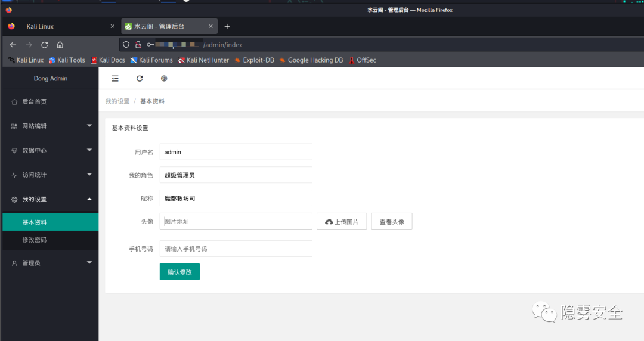Open 后台首页 in the sidebar

(x=50, y=101)
